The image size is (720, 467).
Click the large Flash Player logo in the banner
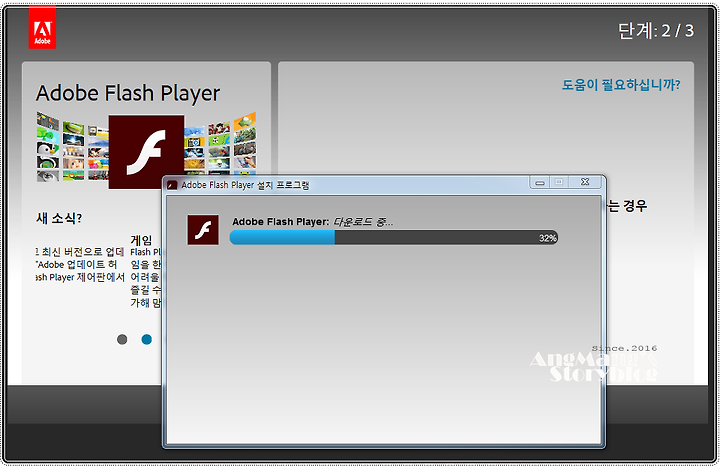pos(146,152)
